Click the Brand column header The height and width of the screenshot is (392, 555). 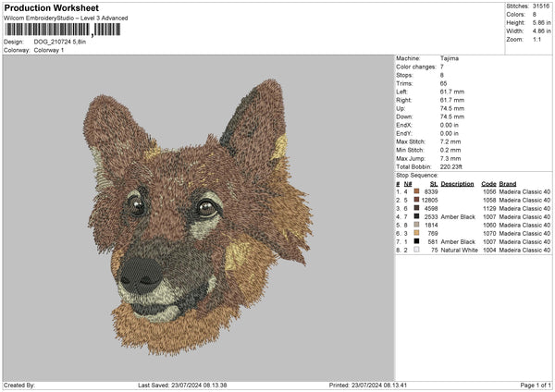pos(507,183)
